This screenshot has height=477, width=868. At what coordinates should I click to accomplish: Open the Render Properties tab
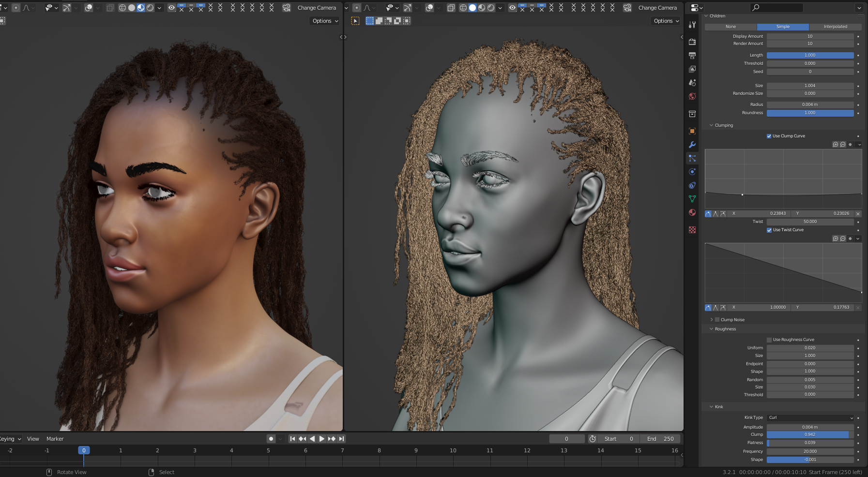click(x=693, y=42)
